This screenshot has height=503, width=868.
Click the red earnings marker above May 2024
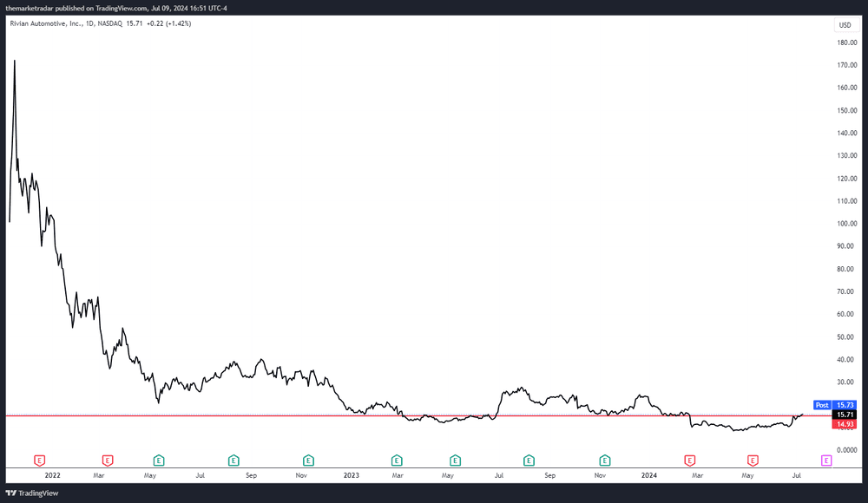pyautogui.click(x=753, y=459)
